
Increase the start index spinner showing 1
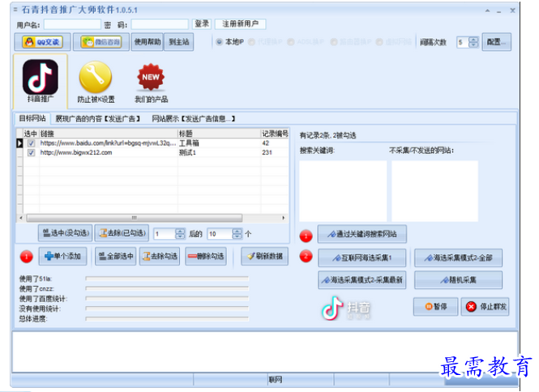tap(180, 231)
